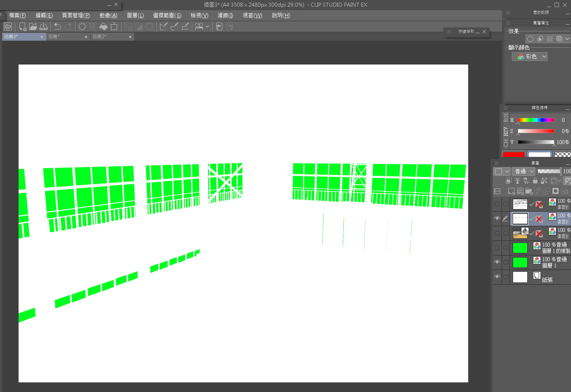571x392 pixels.
Task: Click the CLIP STUDIO TABMATE settings icon
Action: coord(199,27)
